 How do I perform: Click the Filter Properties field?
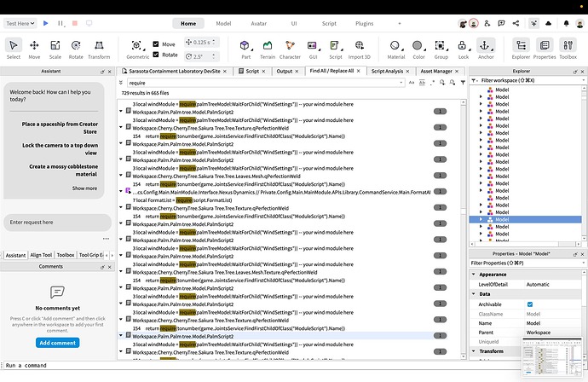coord(527,263)
